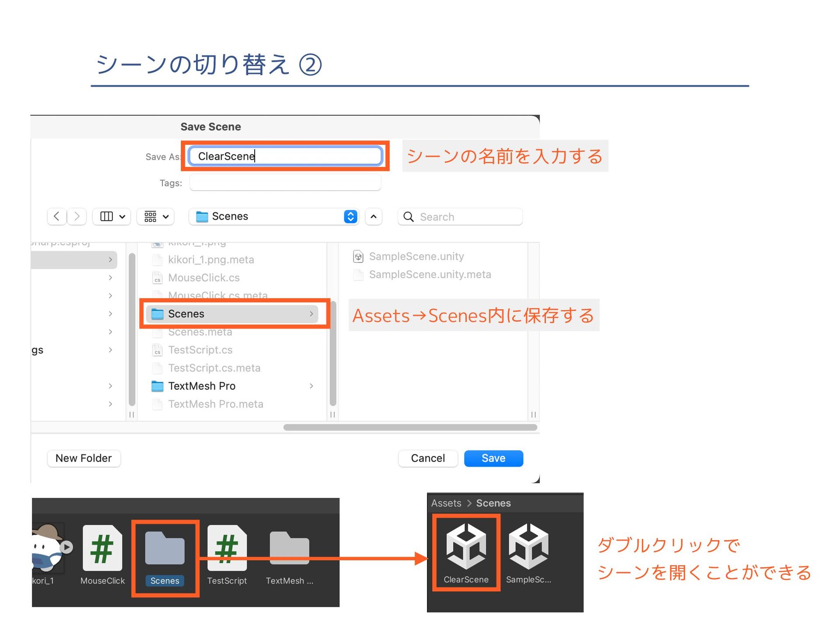Click the New Folder button

click(84, 458)
